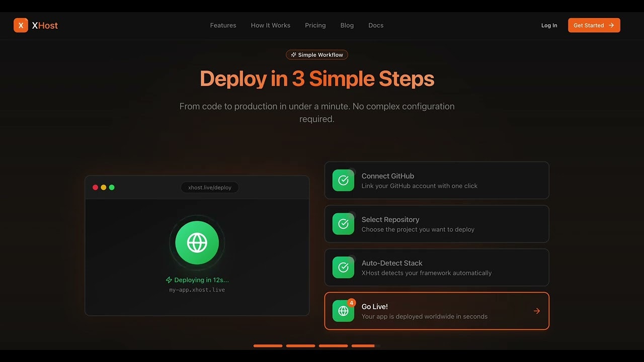Click the Connect GitHub checkmark icon
Viewport: 644px width, 362px height.
click(343, 180)
